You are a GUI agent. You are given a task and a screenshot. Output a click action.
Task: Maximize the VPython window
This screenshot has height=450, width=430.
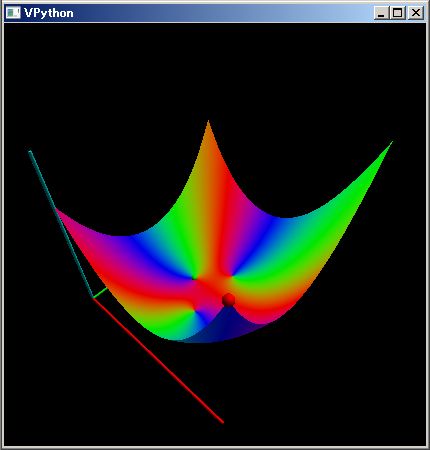coord(397,13)
